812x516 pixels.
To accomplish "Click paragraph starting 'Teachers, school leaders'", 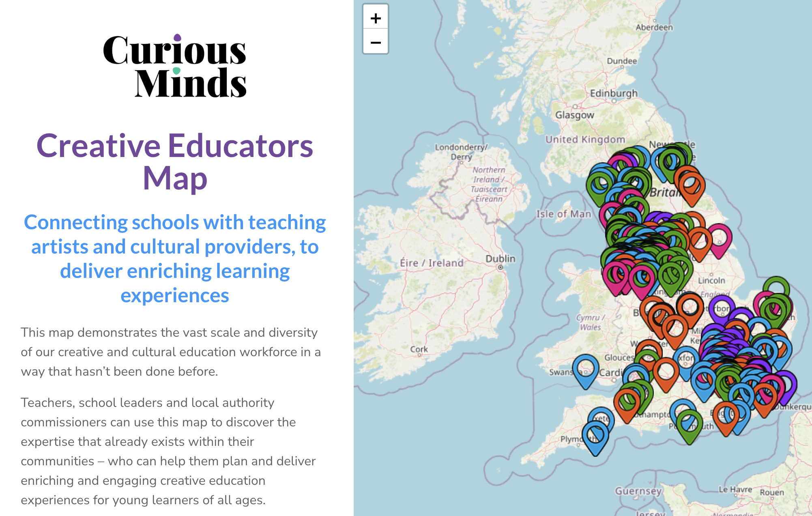I will (168, 451).
